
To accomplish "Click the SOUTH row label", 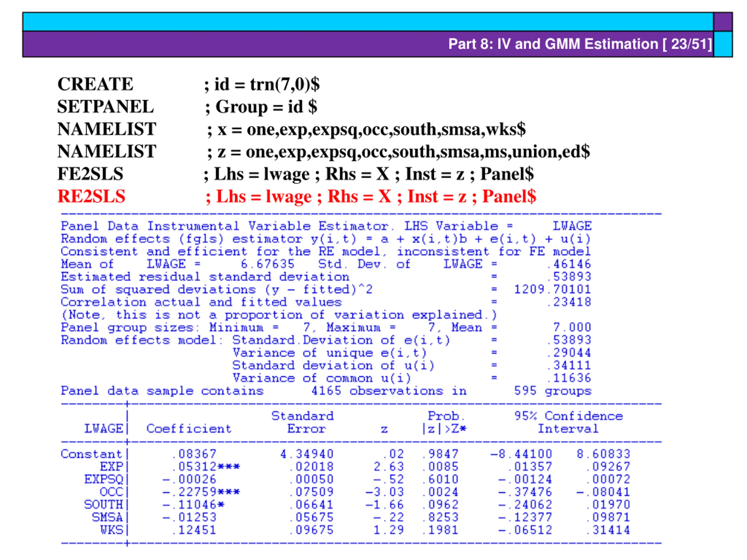I will 103,505.
